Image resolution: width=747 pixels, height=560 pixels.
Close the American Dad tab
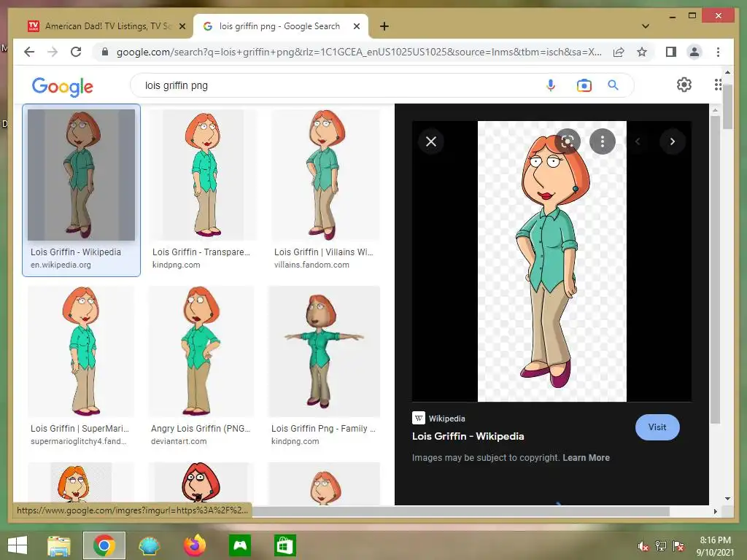pos(182,26)
